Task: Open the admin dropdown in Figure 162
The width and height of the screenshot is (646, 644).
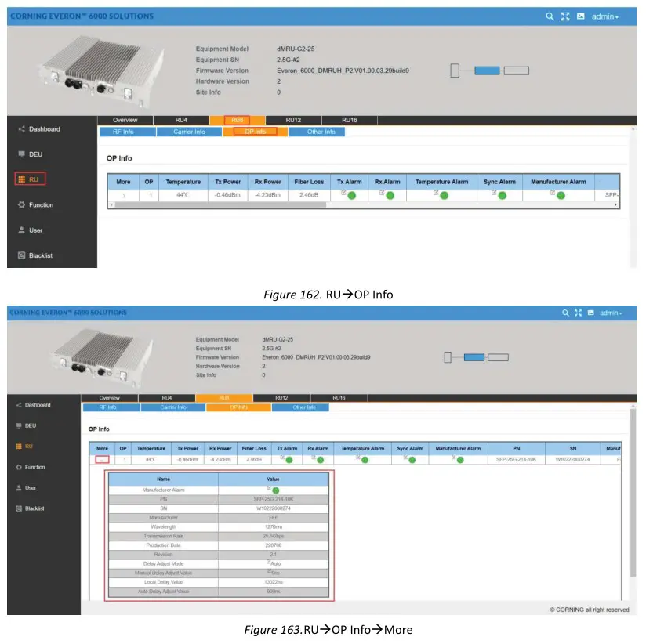Action: (604, 16)
